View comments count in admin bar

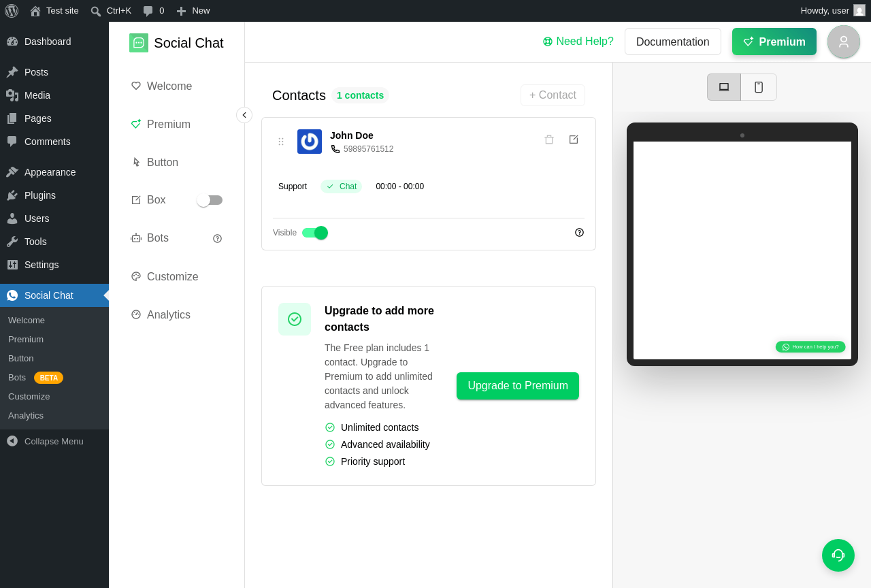(154, 11)
